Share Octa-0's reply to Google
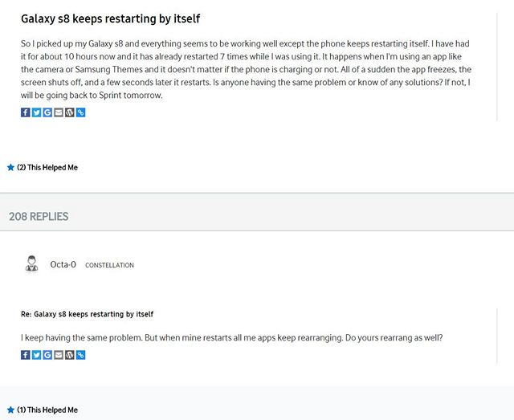The width and height of the screenshot is (514, 420). point(47,355)
